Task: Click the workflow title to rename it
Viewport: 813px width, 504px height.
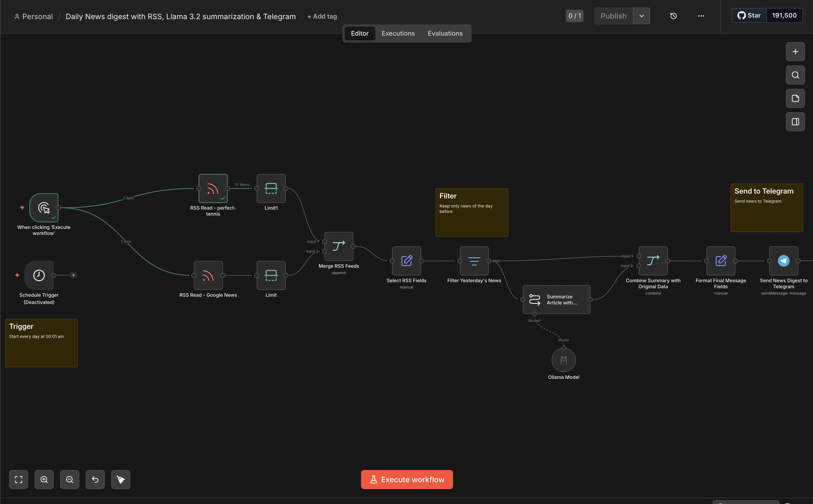Action: 180,16
